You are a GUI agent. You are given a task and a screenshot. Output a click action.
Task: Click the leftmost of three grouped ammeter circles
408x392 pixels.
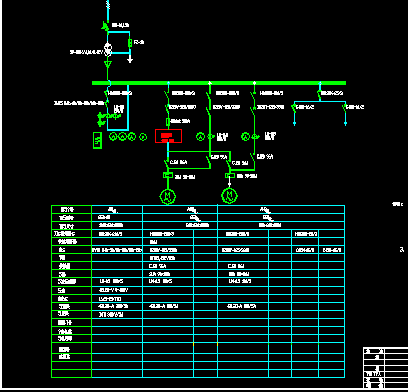point(113,136)
